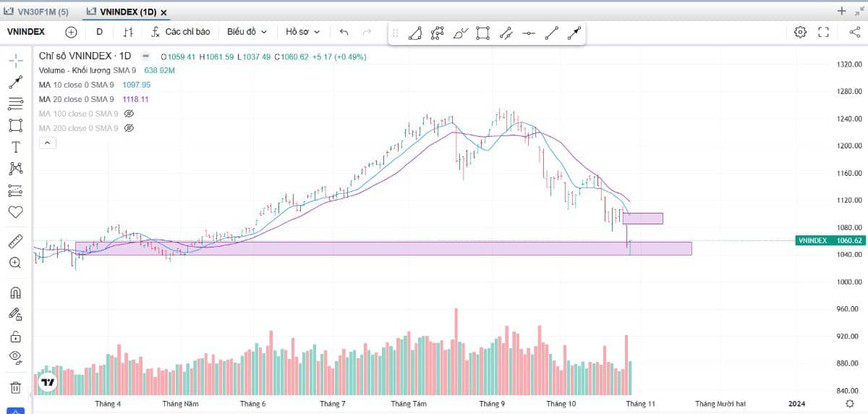Expand the Hồ sơ dropdown
Image resolution: width=868 pixels, height=414 pixels.
304,32
